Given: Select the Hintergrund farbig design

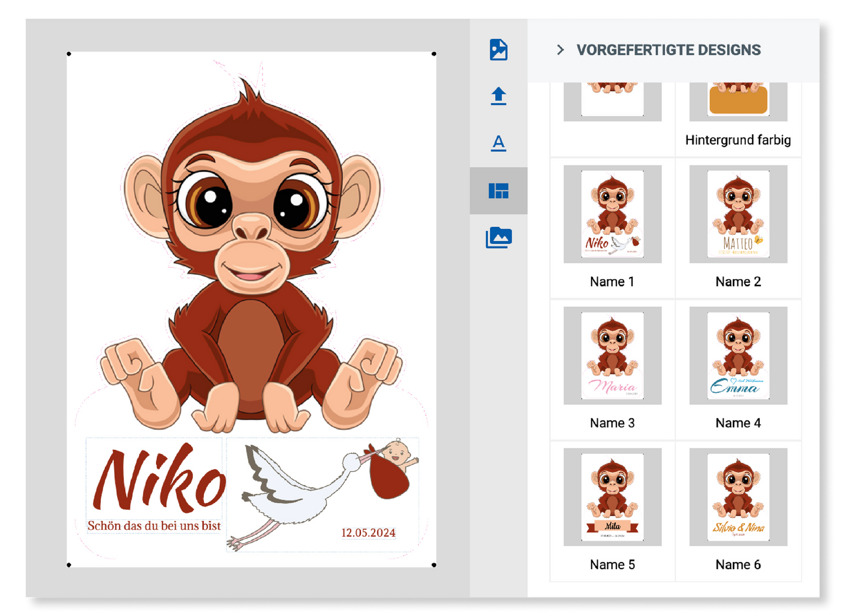Looking at the screenshot, I should pyautogui.click(x=738, y=101).
